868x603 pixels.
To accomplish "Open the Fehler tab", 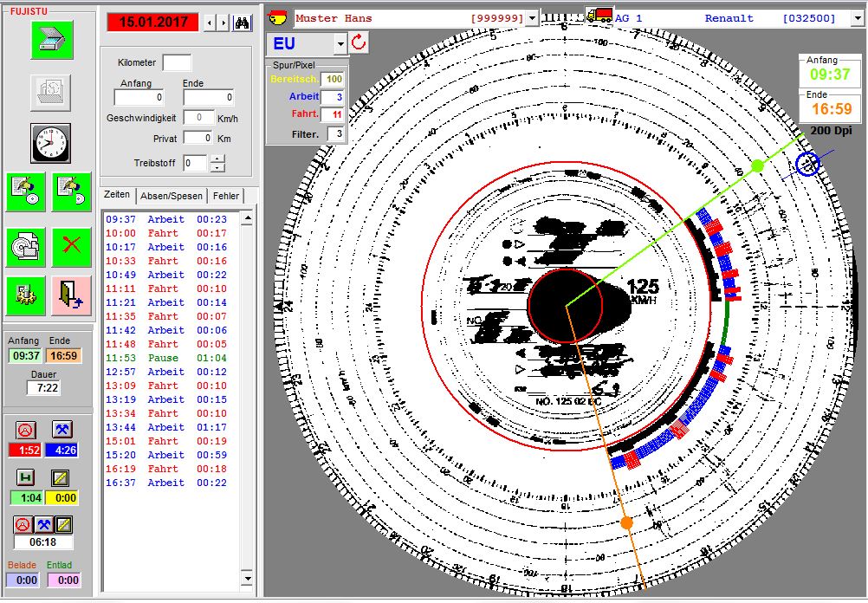I will [x=226, y=196].
